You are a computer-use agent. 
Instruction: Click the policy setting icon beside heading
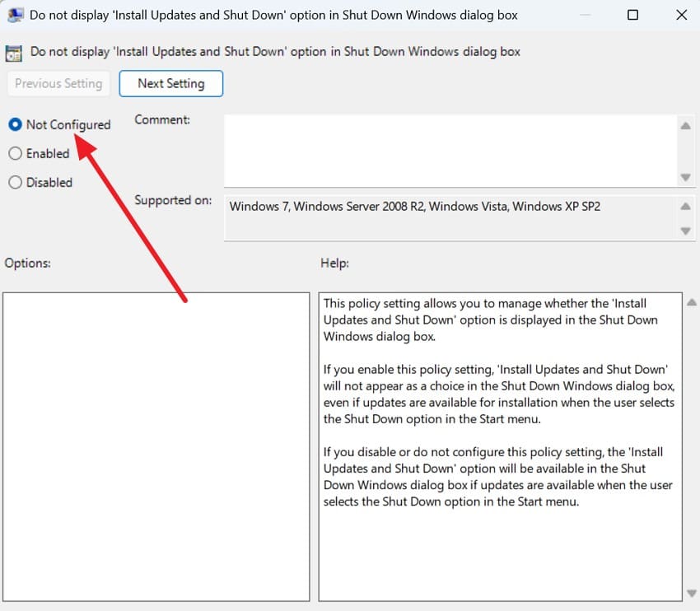(x=14, y=53)
